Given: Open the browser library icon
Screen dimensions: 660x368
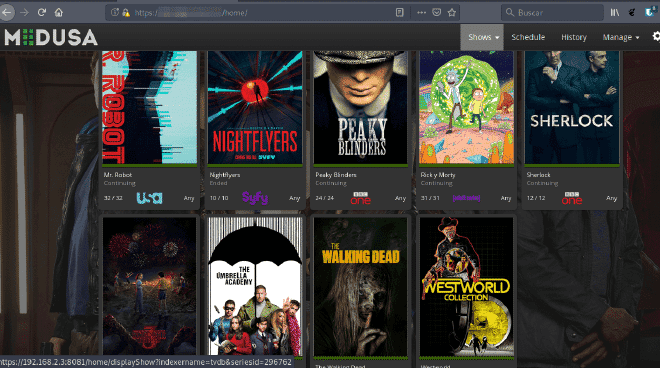Looking at the screenshot, I should (x=615, y=13).
